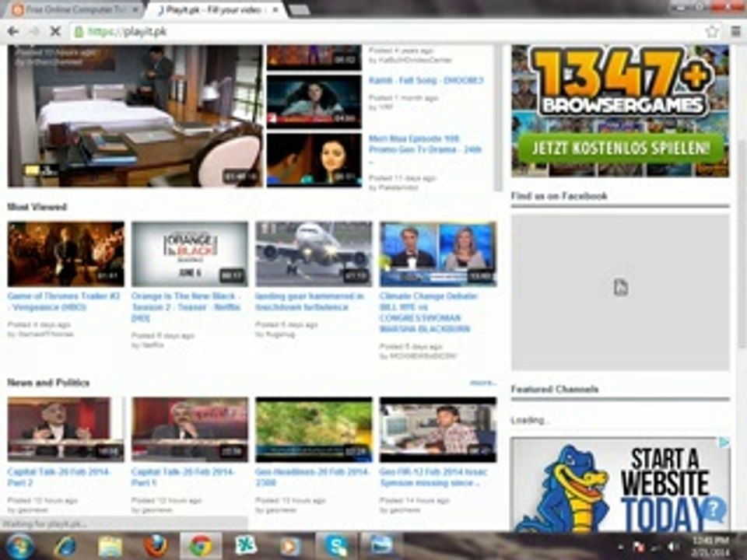Open the Fall Song video title link
Viewport: 747px width, 560px height.
426,80
